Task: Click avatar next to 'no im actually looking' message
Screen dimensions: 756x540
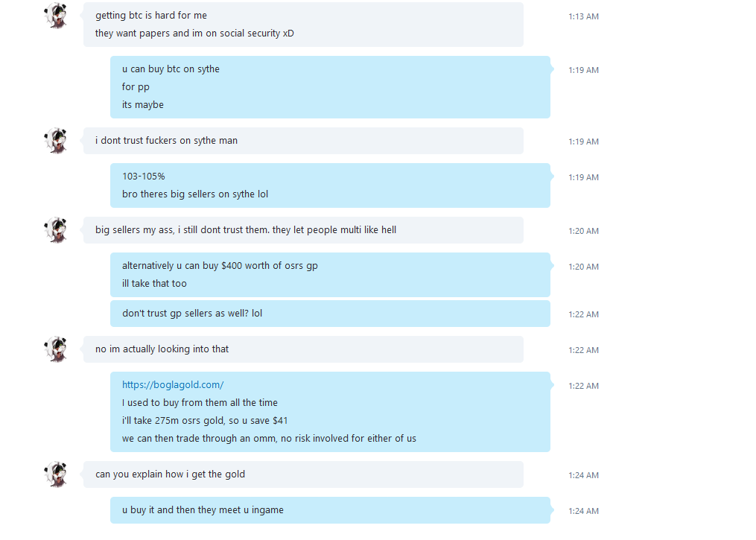Action: [56, 349]
